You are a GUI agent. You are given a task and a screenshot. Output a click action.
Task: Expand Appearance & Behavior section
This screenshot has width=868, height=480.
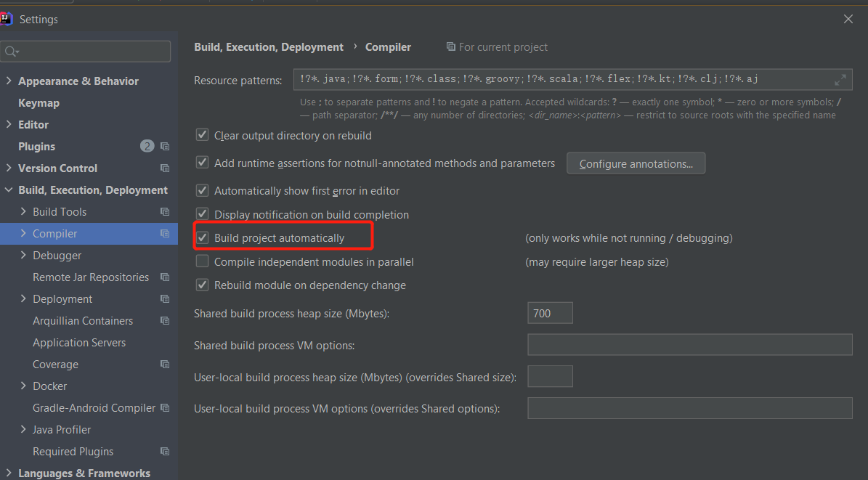pyautogui.click(x=8, y=81)
